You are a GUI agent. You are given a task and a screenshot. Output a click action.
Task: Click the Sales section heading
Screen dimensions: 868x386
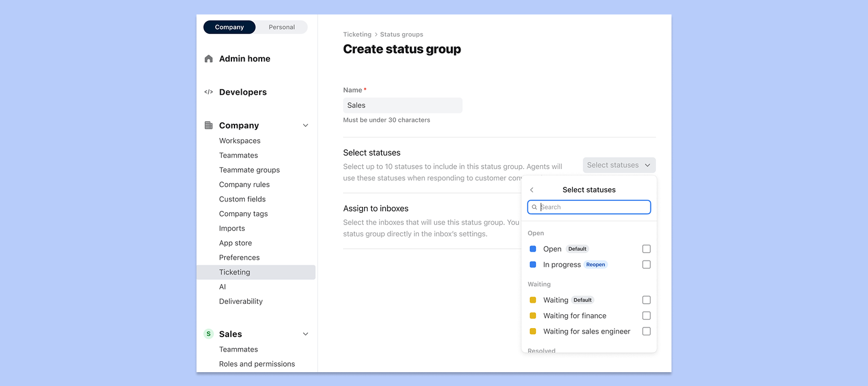click(231, 334)
